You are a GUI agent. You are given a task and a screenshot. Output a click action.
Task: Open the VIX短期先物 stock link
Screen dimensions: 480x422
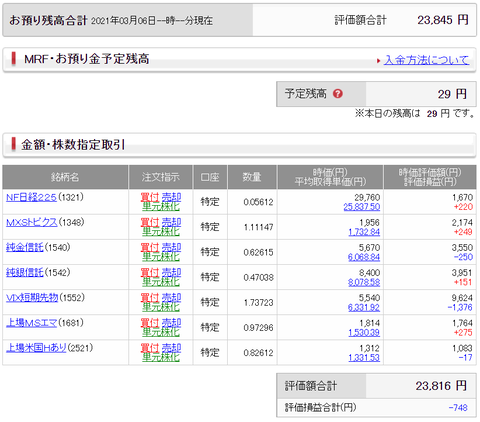coord(32,297)
